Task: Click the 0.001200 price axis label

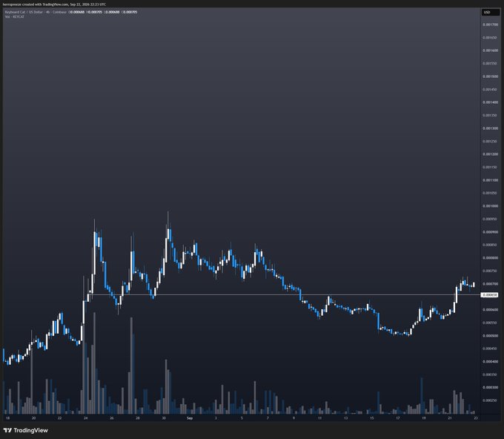Action: [x=490, y=154]
